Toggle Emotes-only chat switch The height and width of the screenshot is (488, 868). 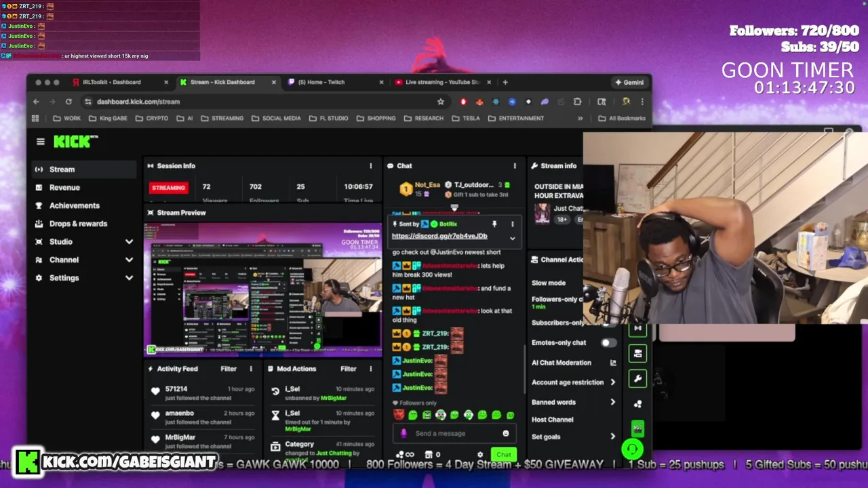(608, 343)
